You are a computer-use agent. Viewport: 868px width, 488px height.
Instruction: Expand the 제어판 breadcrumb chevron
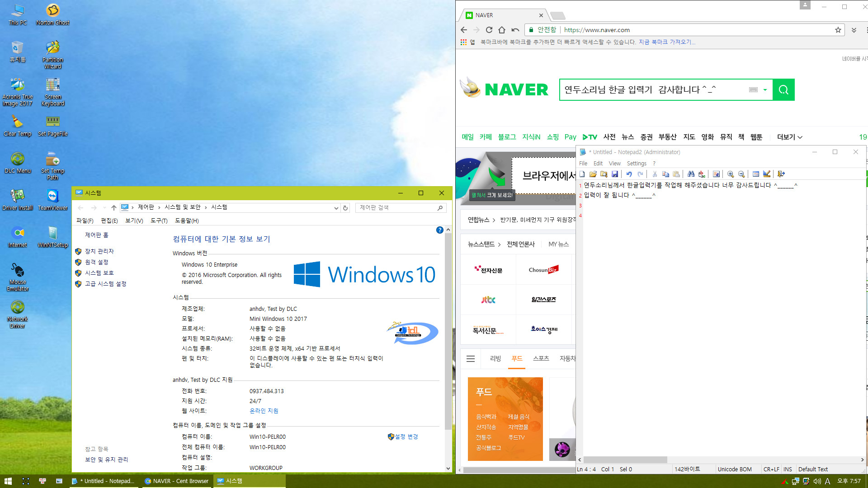[159, 207]
